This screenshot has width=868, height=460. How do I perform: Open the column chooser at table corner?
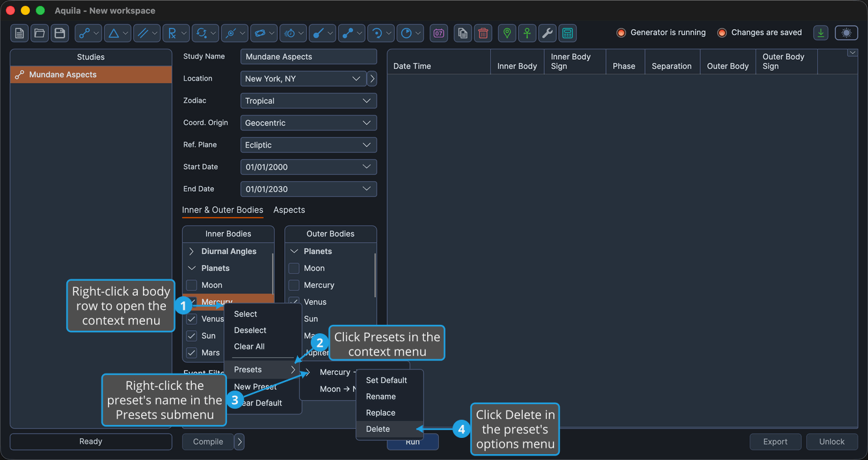(x=852, y=53)
